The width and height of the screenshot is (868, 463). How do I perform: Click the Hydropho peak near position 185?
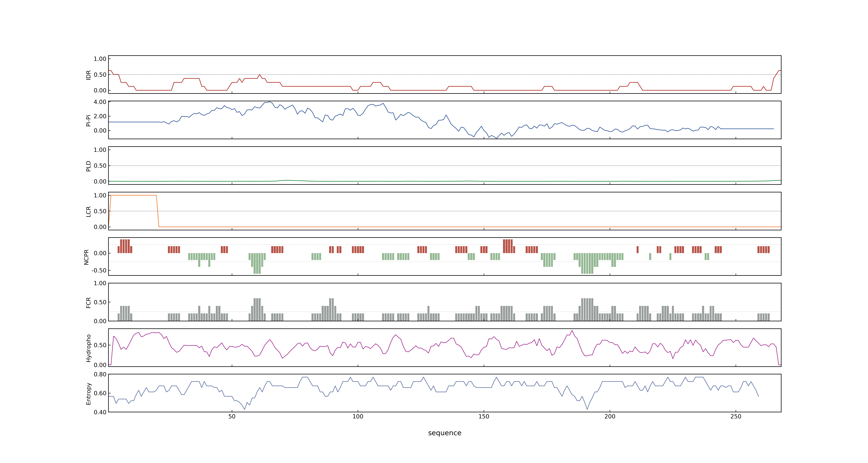pos(572,331)
